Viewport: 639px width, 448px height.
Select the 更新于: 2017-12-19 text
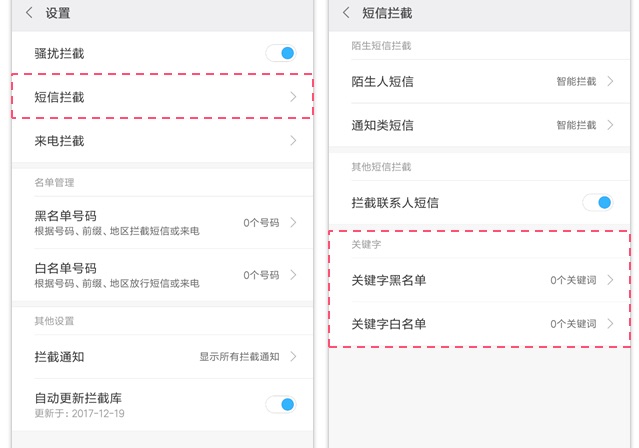pos(79,413)
